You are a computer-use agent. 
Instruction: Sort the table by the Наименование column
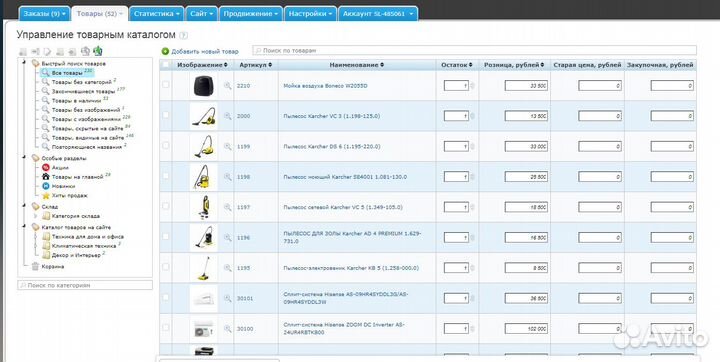(x=357, y=65)
